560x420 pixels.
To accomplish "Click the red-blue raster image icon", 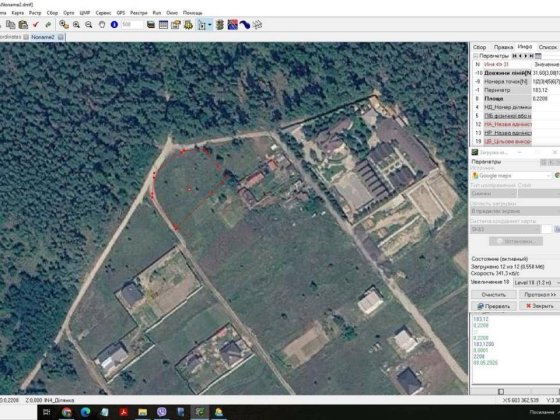I will [x=232, y=25].
